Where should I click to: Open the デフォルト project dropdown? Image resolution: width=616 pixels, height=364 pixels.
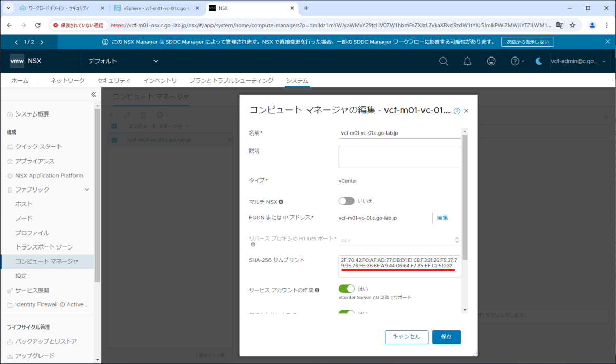(x=123, y=61)
